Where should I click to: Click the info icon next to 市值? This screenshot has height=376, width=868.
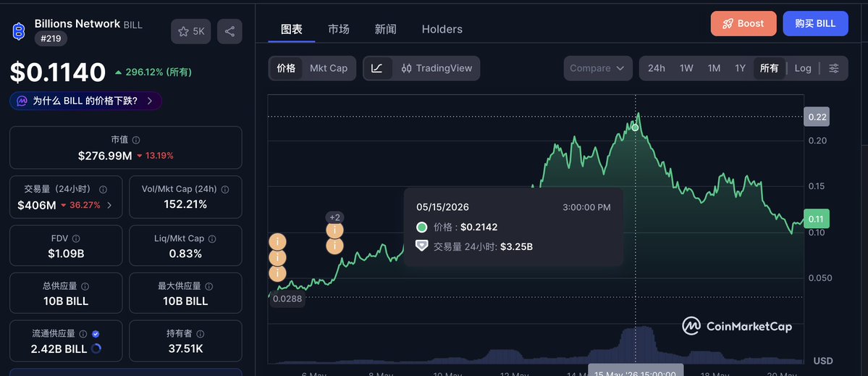coord(136,141)
